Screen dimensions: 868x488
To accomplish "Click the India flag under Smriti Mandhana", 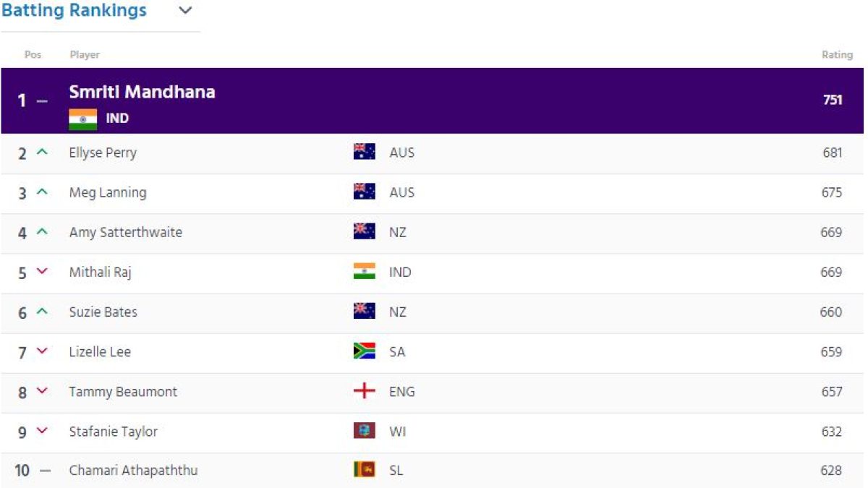I will click(x=83, y=119).
